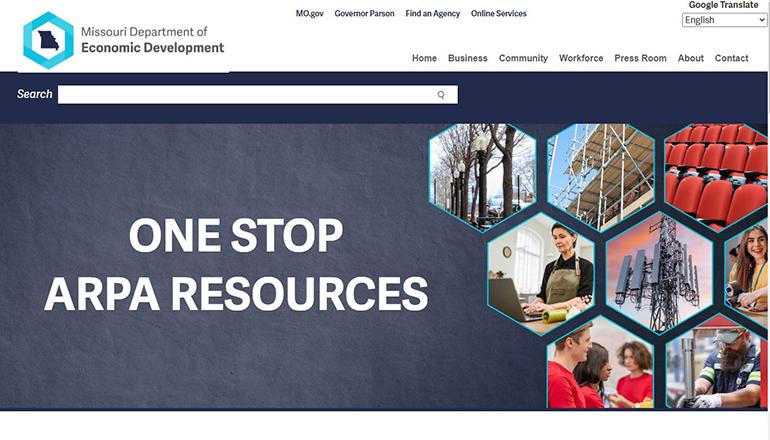
Task: Click the woman with laptop hexagon image
Action: click(541, 274)
